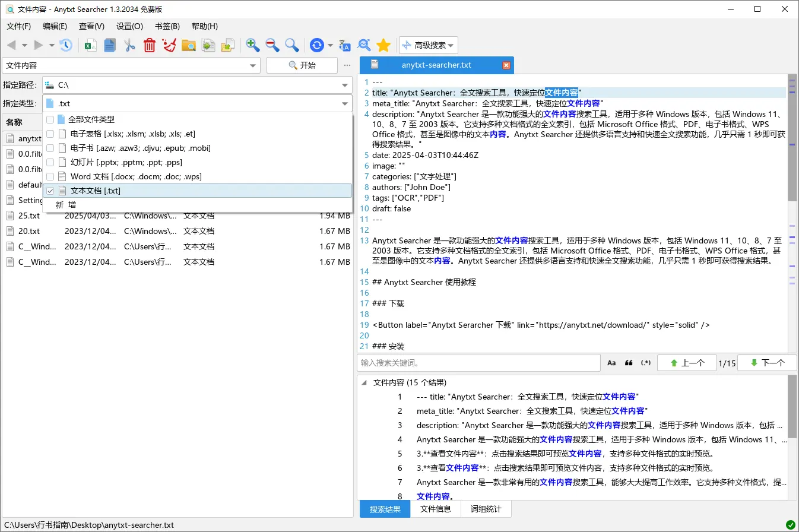Screen dimensions: 799x532
Task: Click the ellipsis button beside 开始
Action: tap(347, 65)
